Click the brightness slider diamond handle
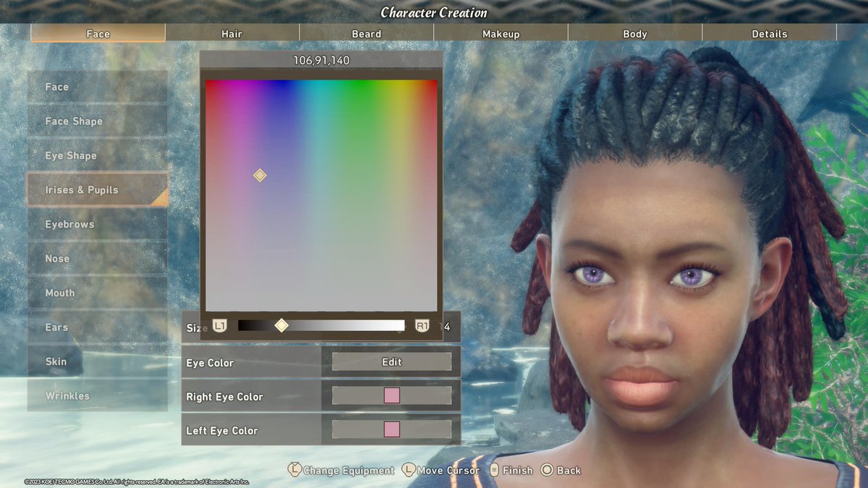 click(281, 325)
